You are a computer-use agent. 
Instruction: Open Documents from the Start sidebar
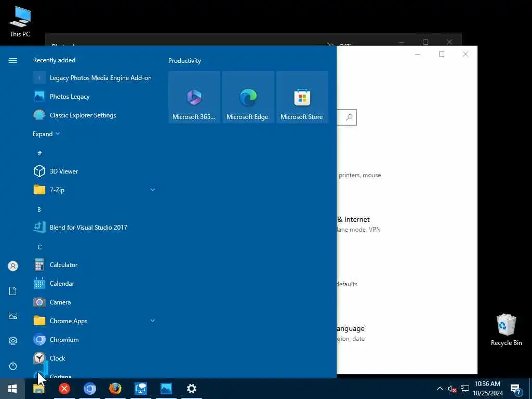pos(13,291)
